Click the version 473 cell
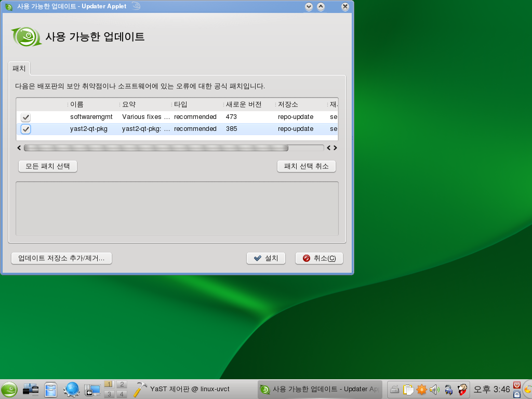Viewport: 532px width, 399px height. coord(231,117)
